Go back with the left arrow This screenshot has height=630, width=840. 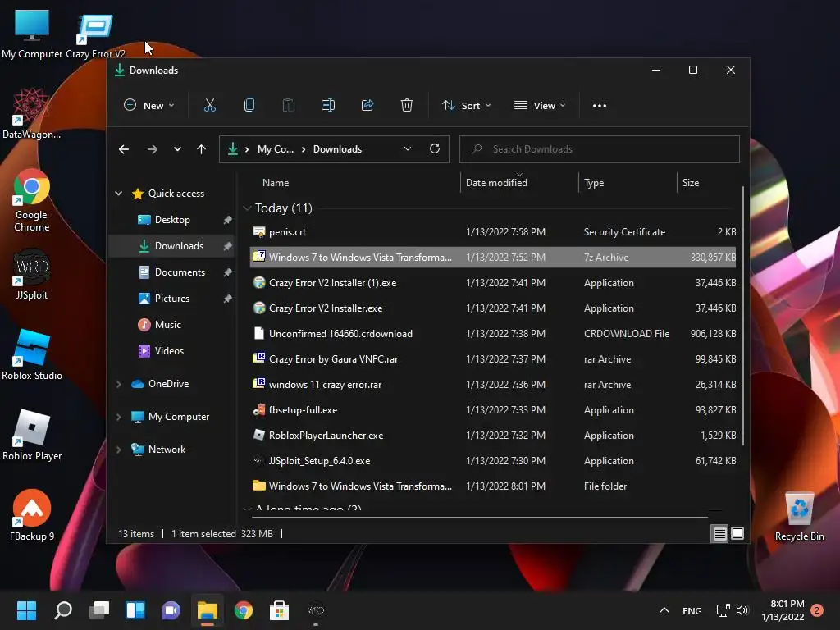click(124, 149)
